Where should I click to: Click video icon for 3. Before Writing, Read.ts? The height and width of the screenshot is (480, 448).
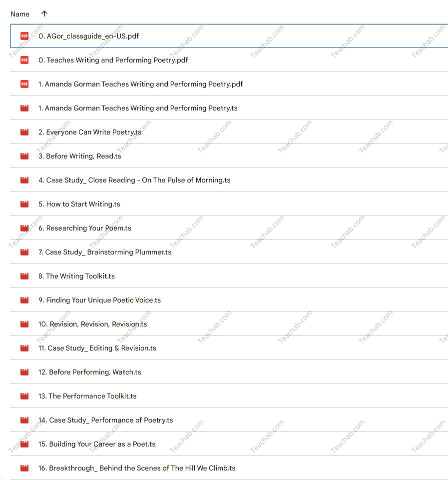(24, 156)
